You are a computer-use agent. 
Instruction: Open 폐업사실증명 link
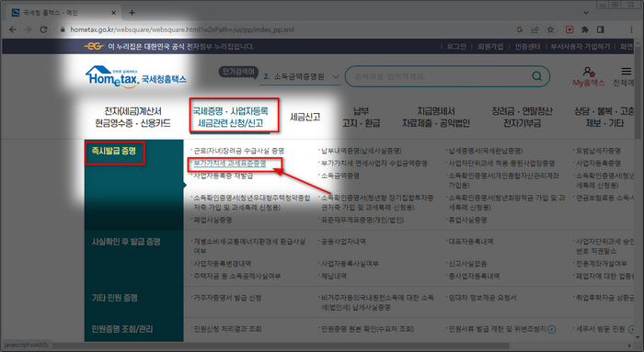point(213,221)
